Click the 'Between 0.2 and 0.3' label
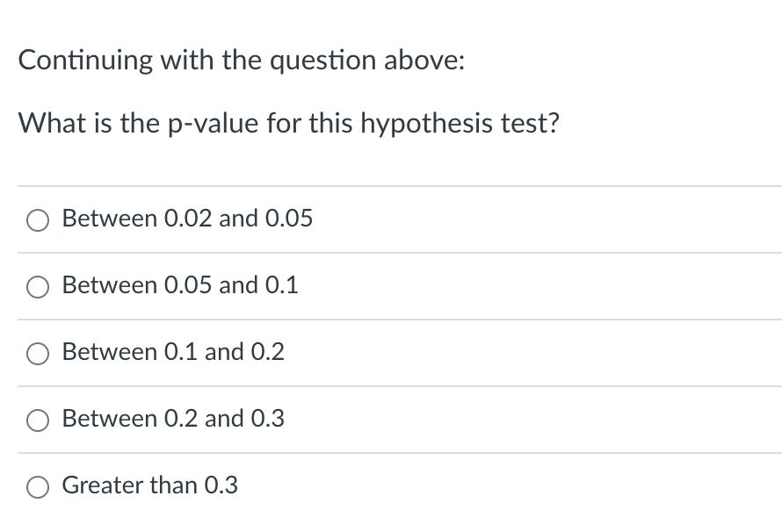This screenshot has height=532, width=782. 172,419
